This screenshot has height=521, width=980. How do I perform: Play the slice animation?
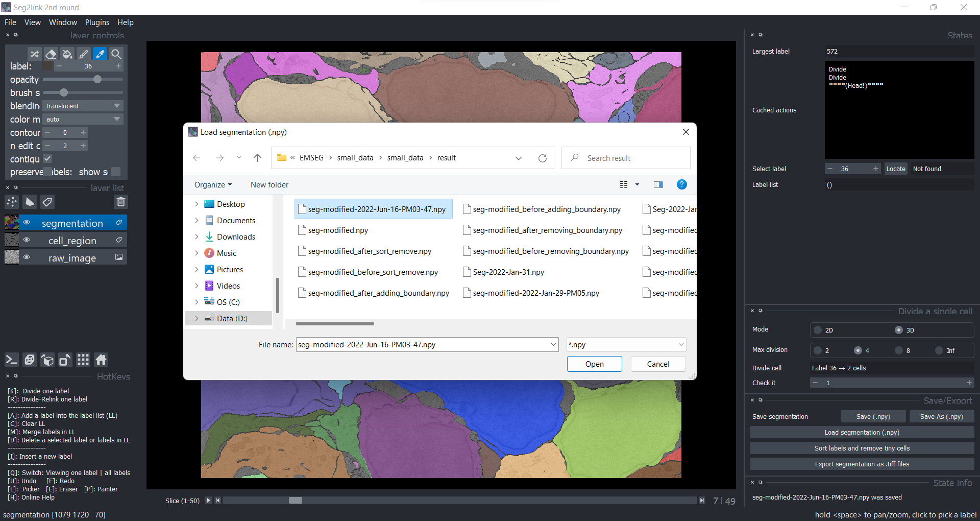click(208, 501)
